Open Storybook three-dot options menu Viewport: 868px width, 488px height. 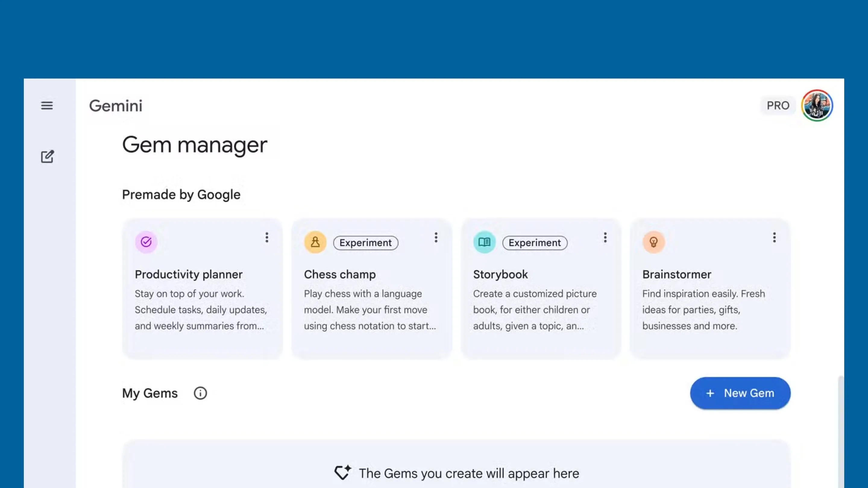coord(605,237)
